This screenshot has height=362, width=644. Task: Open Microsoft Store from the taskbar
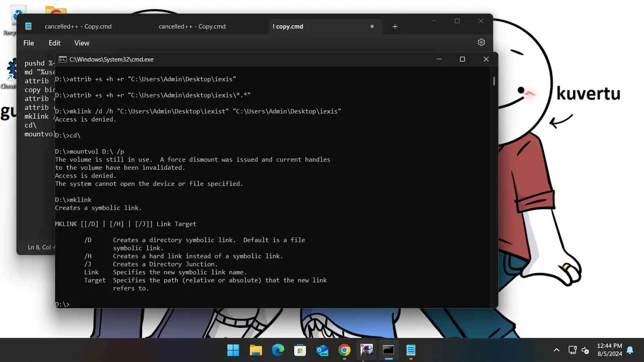300,350
